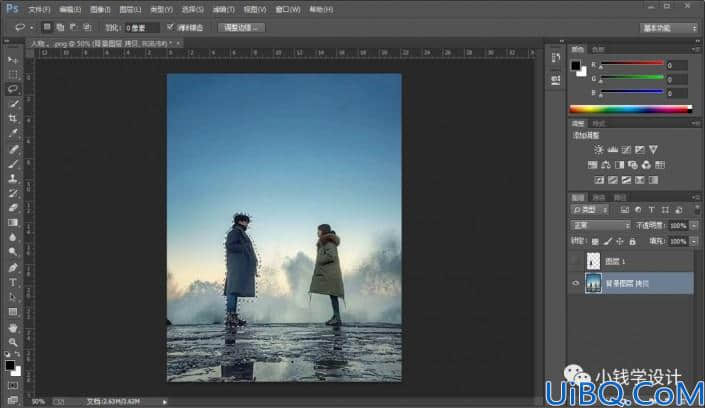Screen dimensions: 705x408
Task: Select the Move tool
Action: point(13,60)
